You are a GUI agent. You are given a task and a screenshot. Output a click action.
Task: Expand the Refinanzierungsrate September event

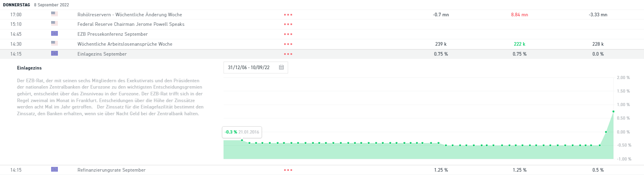click(322, 170)
